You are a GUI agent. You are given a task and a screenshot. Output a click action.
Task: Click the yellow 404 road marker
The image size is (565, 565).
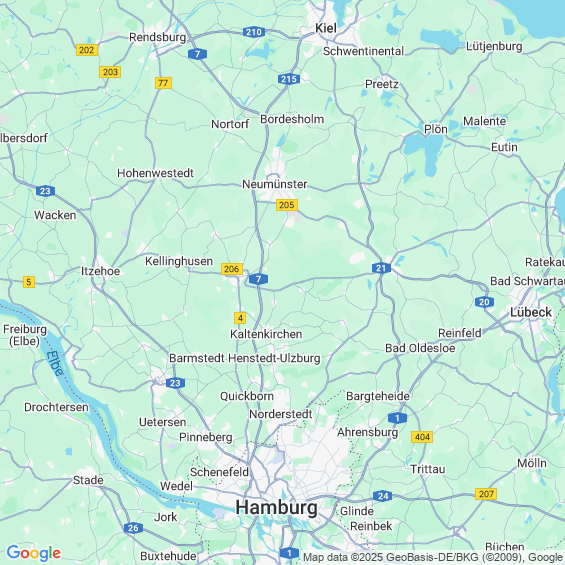tap(422, 437)
